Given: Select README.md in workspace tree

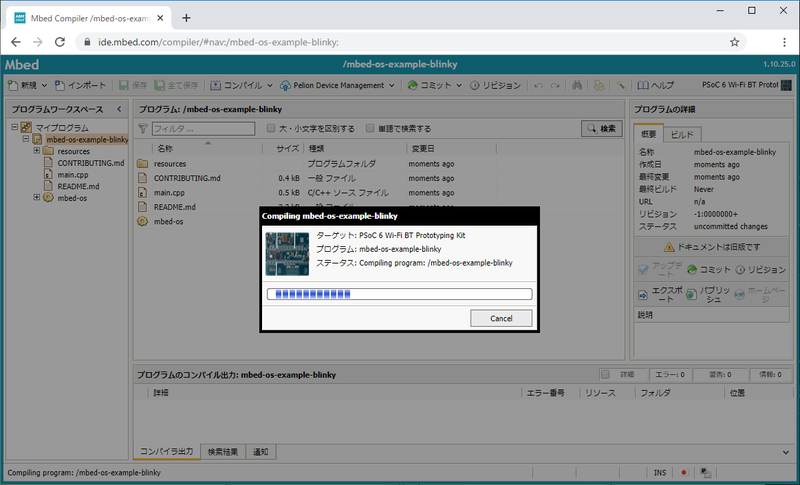Looking at the screenshot, I should pos(78,186).
